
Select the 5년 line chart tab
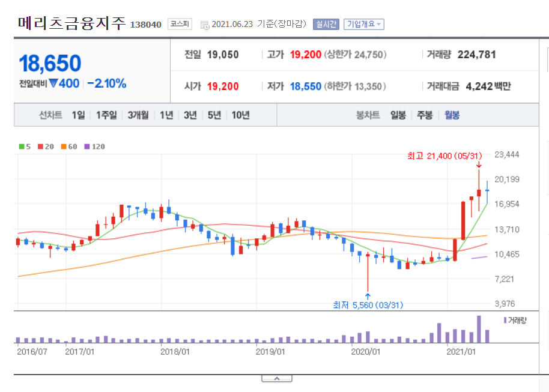(x=214, y=115)
